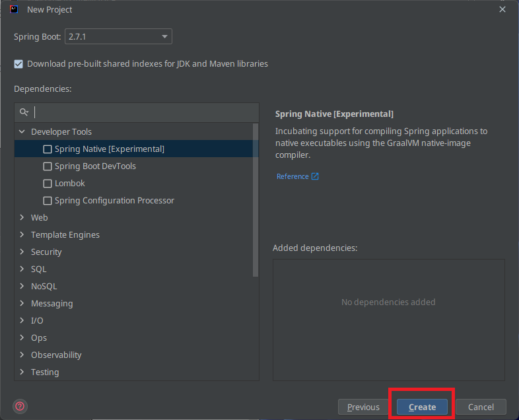Click external link icon beside Reference
Screen dimensions: 519x420
(315, 176)
